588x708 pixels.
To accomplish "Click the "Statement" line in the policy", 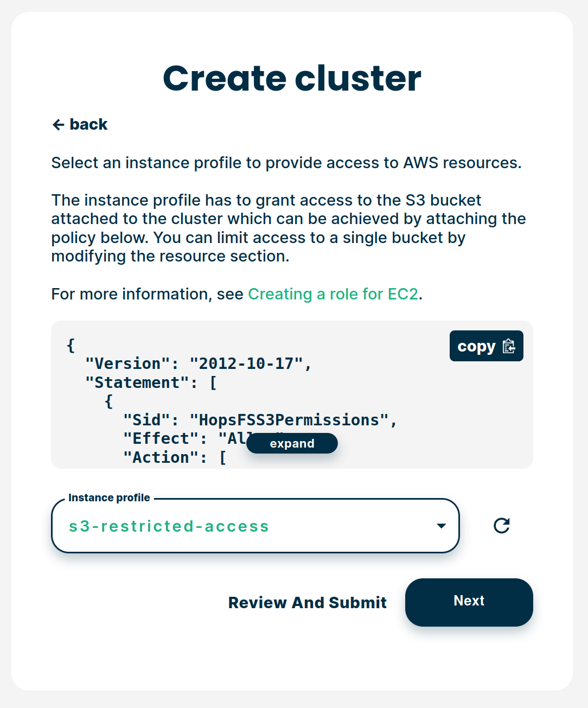I will [x=151, y=382].
